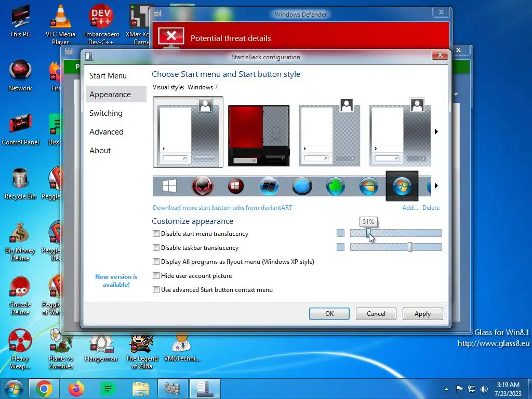
Task: Open Action Center flag icon
Action: (x=459, y=389)
